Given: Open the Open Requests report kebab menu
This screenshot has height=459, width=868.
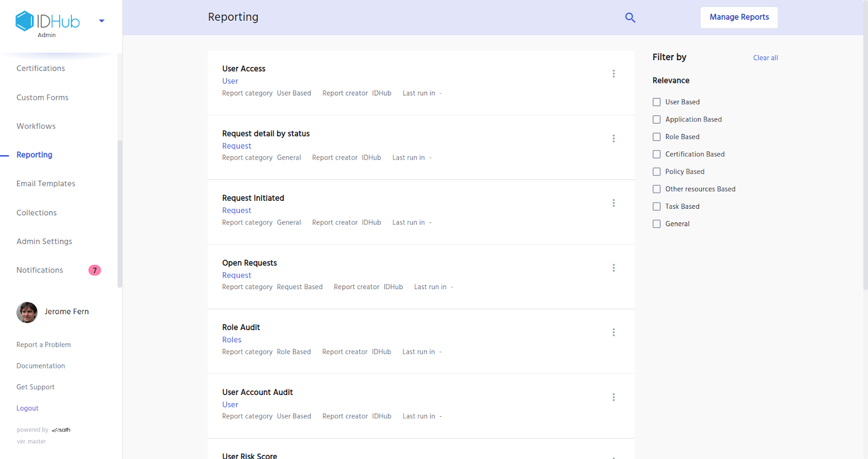Looking at the screenshot, I should click(x=614, y=268).
